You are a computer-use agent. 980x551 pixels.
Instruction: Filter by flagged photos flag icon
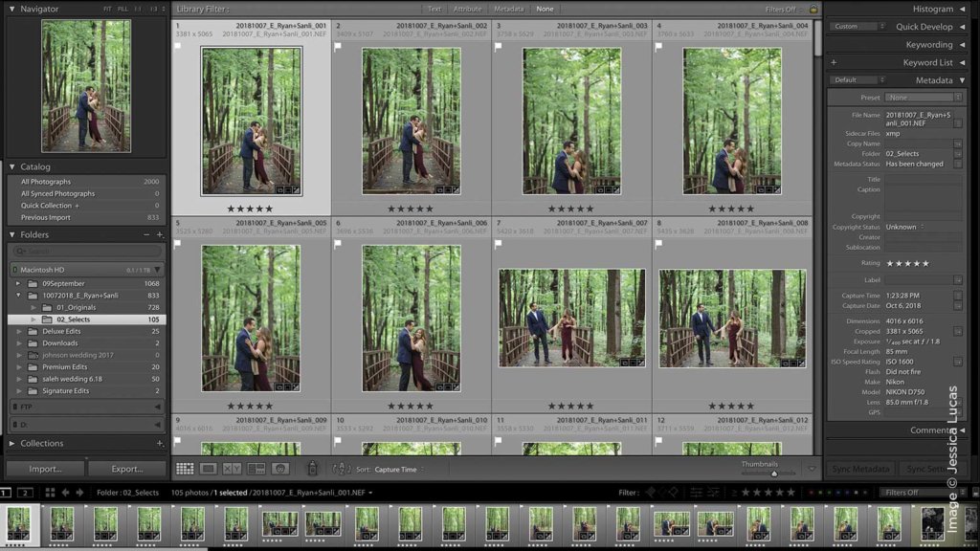pyautogui.click(x=651, y=493)
